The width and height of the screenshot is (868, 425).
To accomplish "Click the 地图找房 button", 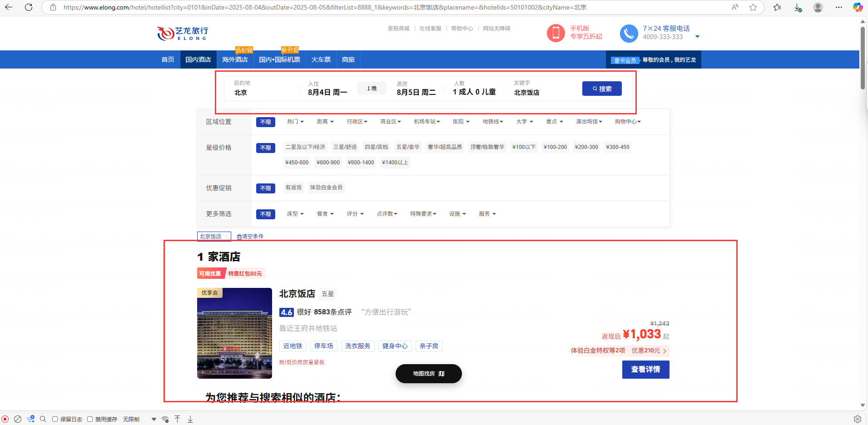I will pyautogui.click(x=428, y=374).
